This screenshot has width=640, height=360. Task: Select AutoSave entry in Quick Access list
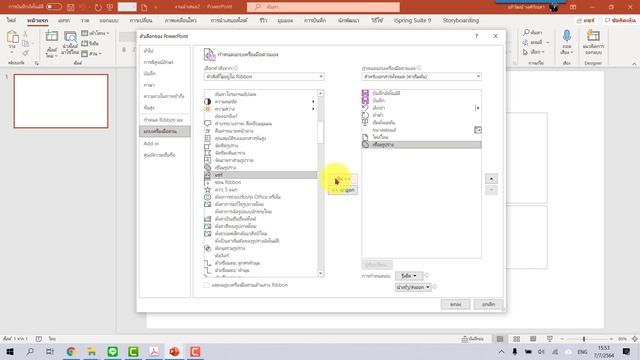pos(421,93)
